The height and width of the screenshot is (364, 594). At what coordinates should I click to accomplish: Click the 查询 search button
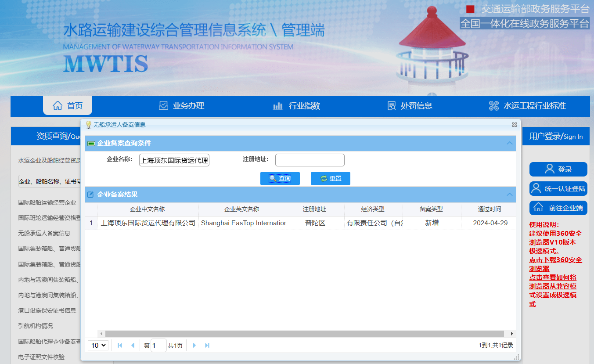point(280,178)
